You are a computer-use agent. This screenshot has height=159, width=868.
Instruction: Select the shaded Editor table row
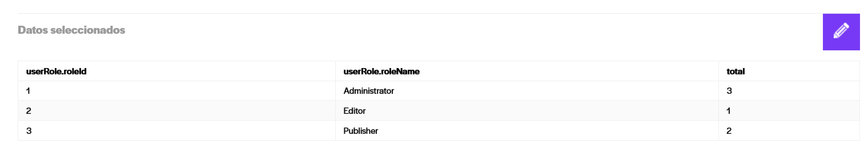pos(439,111)
